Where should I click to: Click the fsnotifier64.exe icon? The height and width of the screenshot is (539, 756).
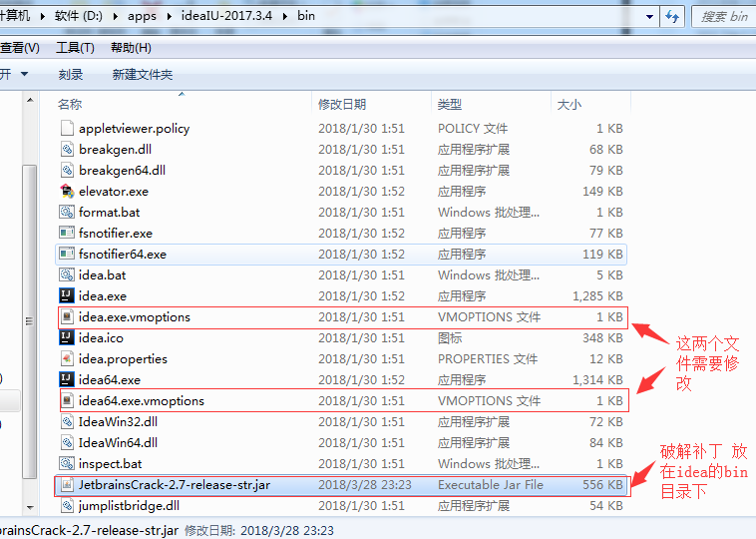(x=67, y=255)
